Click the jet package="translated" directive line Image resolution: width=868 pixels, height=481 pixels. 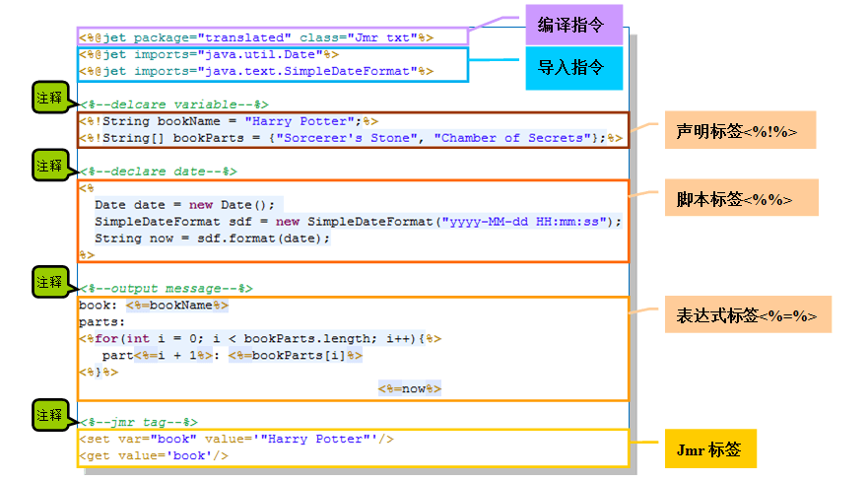256,36
